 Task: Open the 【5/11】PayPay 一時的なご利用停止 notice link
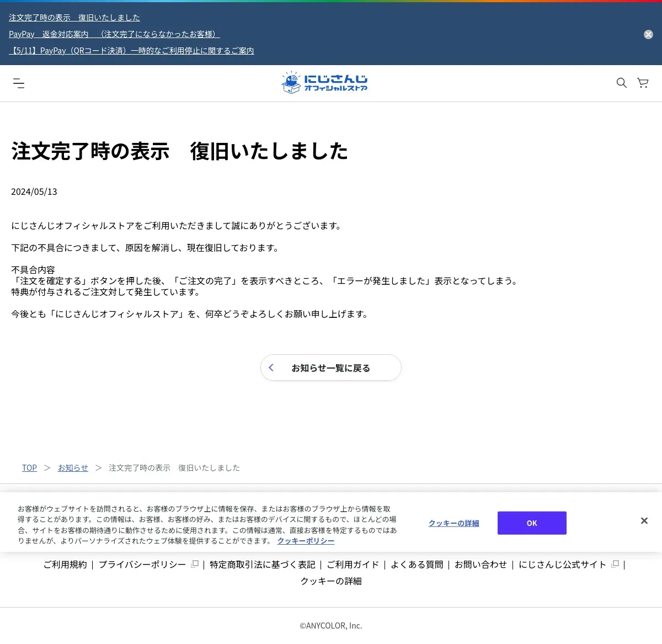pos(131,51)
